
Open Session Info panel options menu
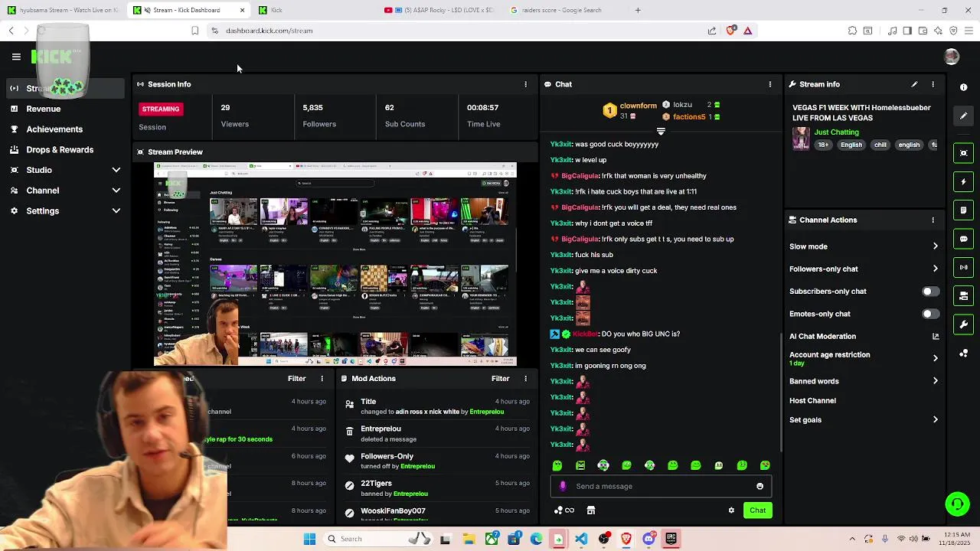(525, 84)
